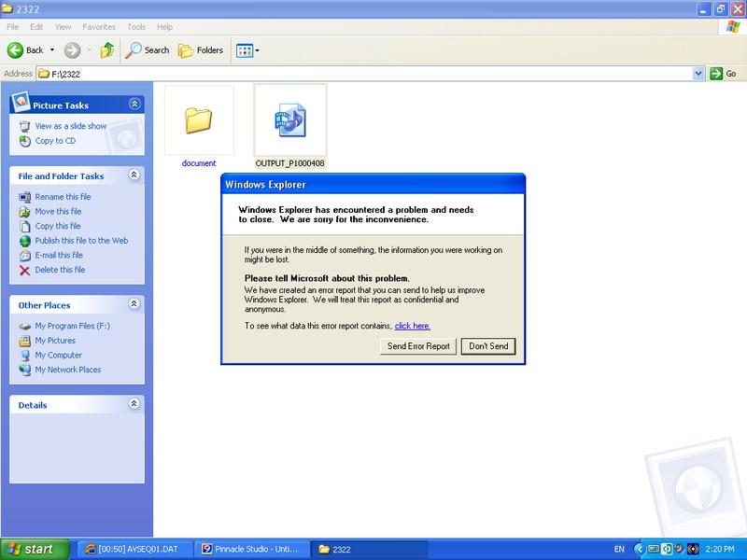
Task: Click the Up folder toolbar icon
Action: (x=106, y=50)
